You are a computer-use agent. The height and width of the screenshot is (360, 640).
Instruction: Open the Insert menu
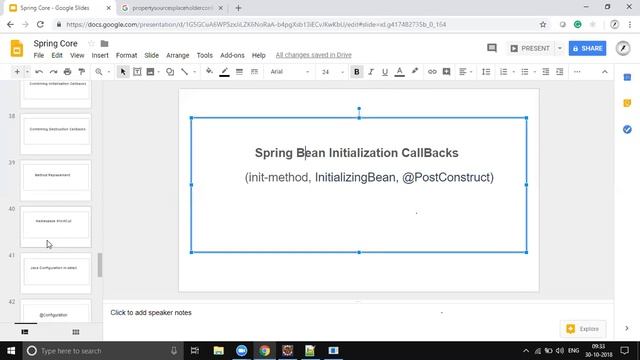tap(100, 55)
